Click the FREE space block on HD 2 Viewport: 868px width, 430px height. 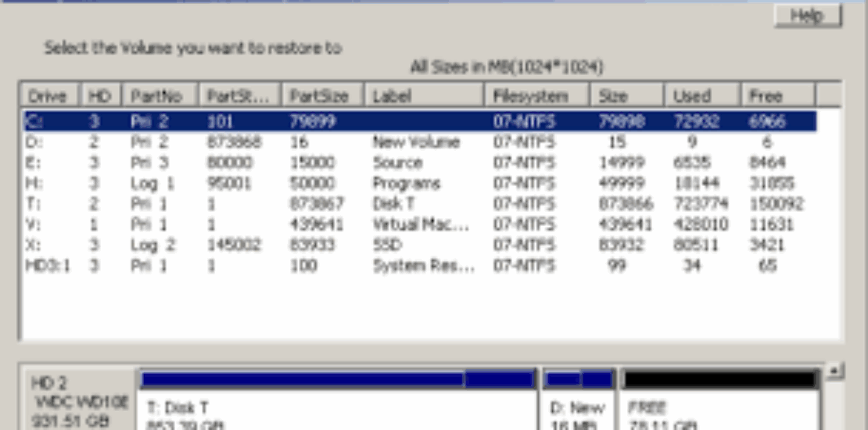click(x=720, y=400)
